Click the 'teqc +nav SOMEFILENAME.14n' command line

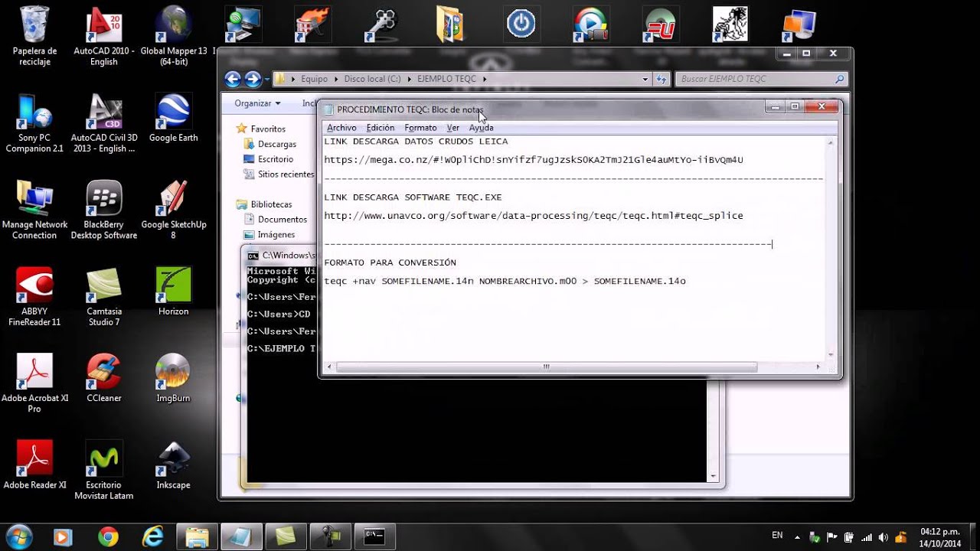(505, 282)
